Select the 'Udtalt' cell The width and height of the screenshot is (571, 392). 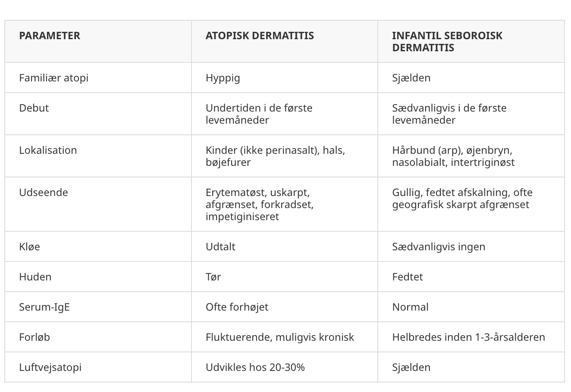(220, 246)
